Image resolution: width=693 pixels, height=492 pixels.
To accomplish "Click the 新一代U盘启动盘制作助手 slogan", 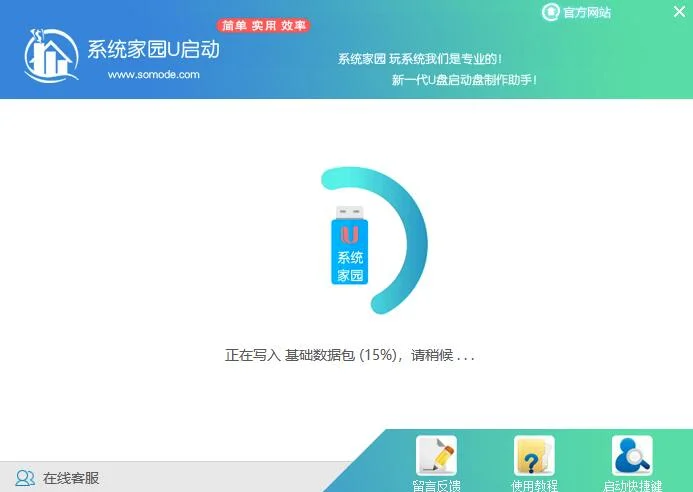I will [x=465, y=80].
